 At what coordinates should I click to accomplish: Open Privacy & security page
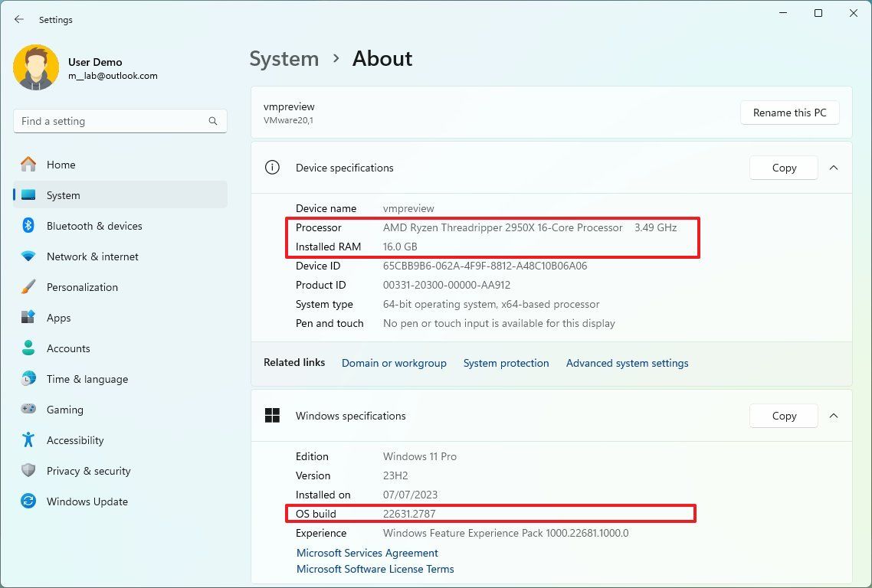[88, 471]
